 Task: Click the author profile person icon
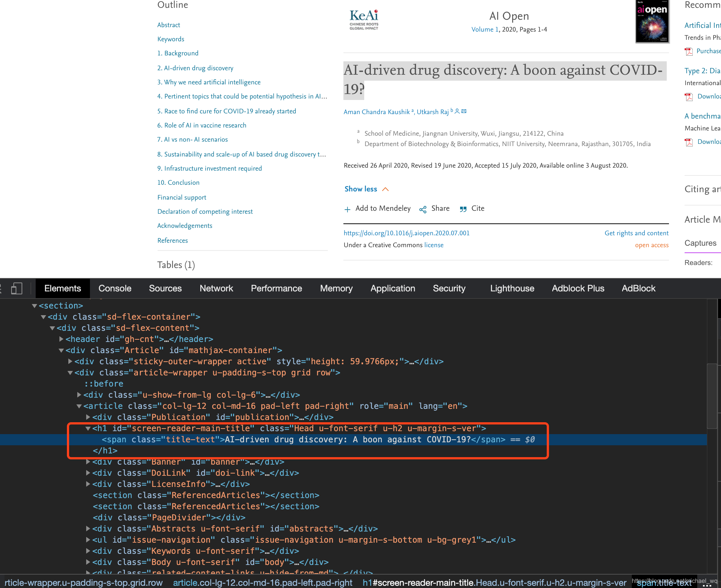458,111
